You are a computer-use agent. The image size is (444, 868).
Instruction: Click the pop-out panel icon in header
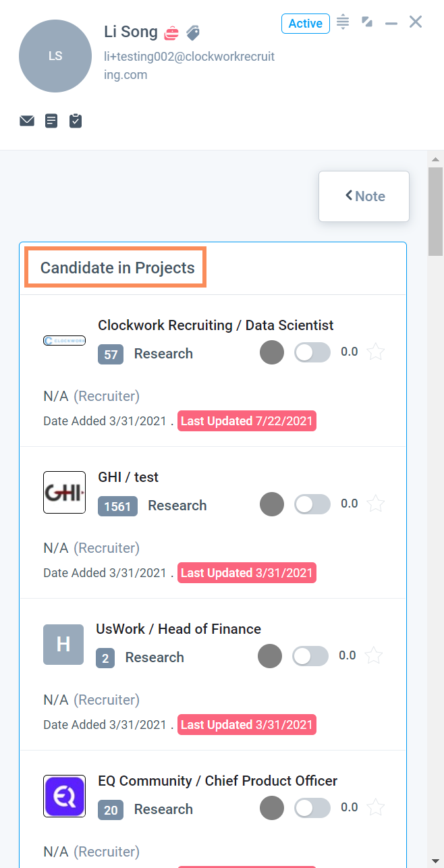pos(367,22)
